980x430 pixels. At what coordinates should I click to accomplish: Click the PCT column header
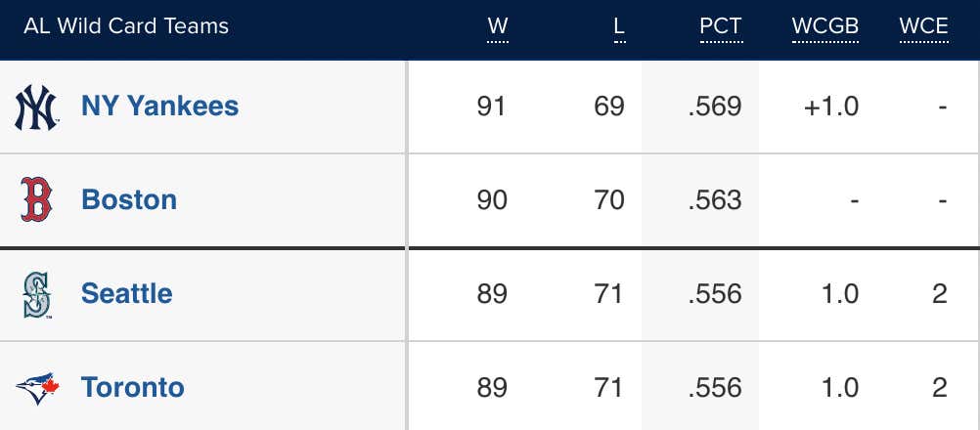coord(721,26)
